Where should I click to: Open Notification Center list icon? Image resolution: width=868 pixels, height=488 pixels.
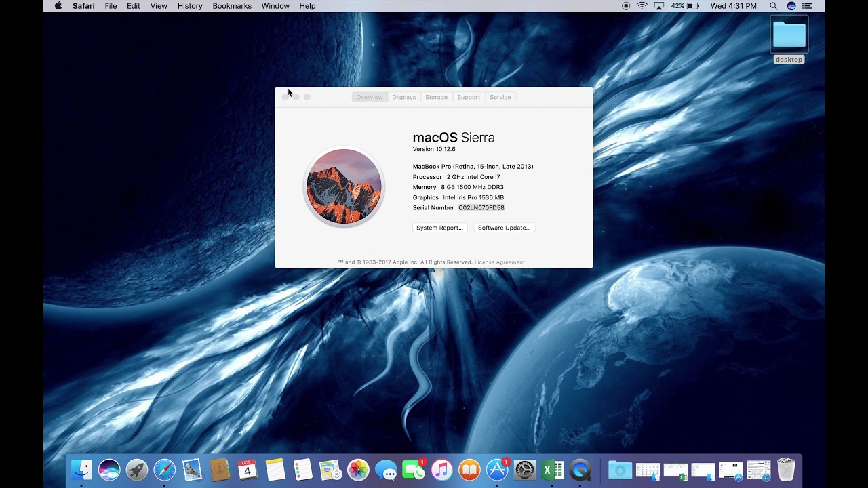point(807,6)
